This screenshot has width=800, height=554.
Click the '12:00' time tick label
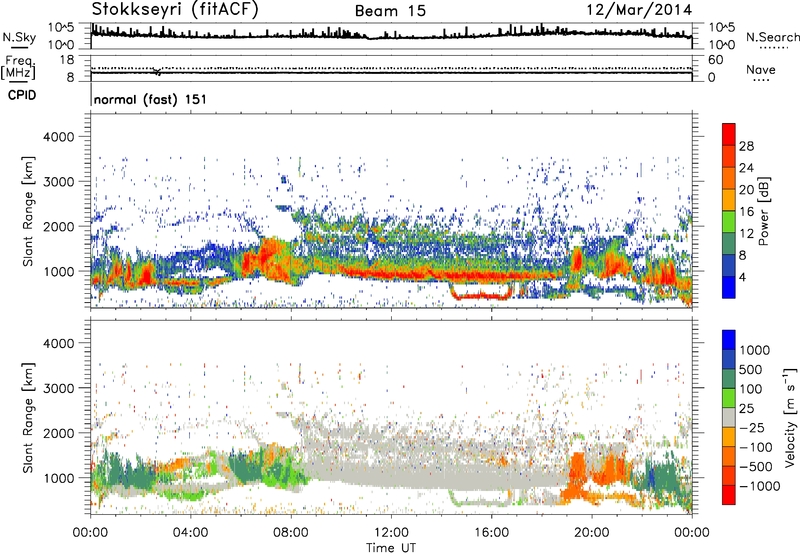click(391, 533)
